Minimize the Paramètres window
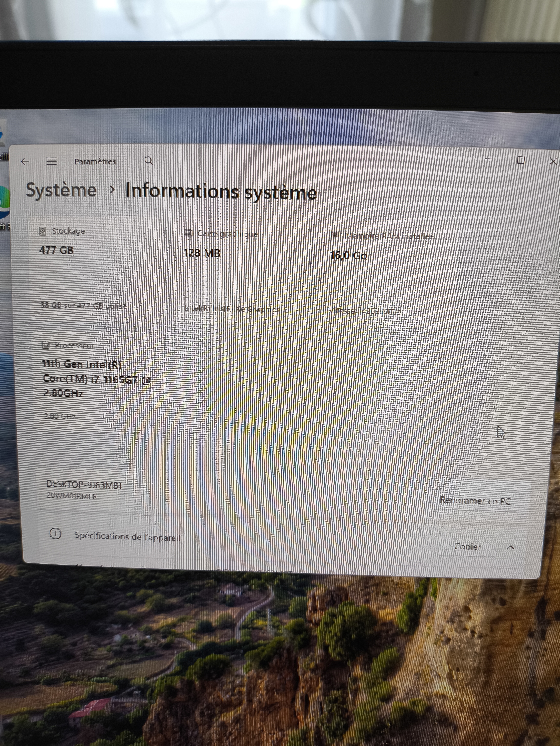The image size is (560, 746). [x=489, y=159]
